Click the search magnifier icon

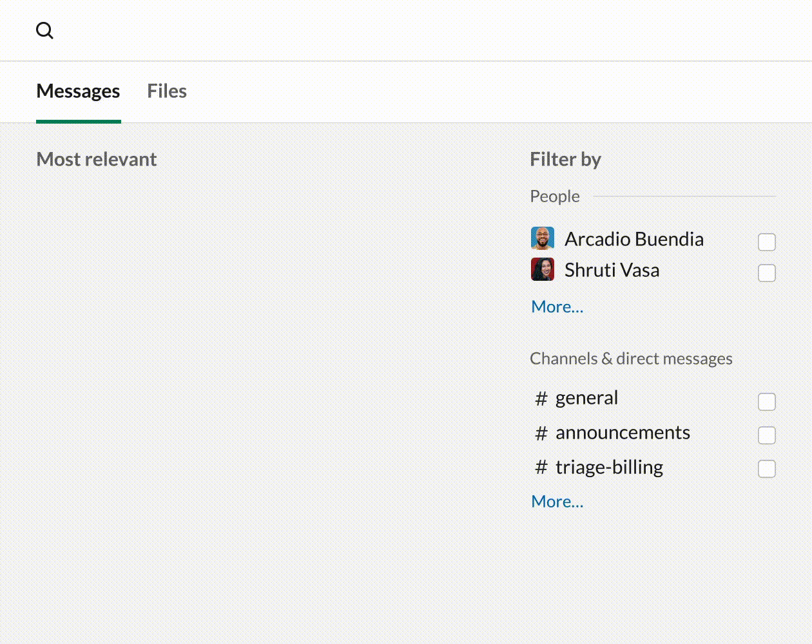[44, 30]
